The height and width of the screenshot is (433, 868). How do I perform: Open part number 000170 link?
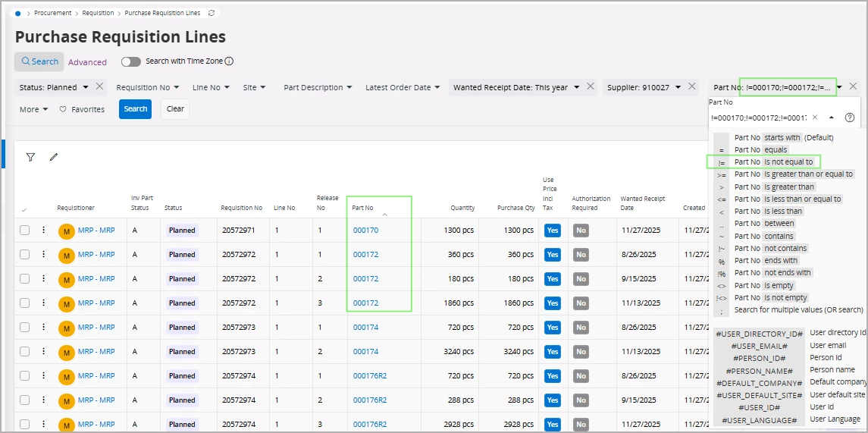click(x=365, y=231)
